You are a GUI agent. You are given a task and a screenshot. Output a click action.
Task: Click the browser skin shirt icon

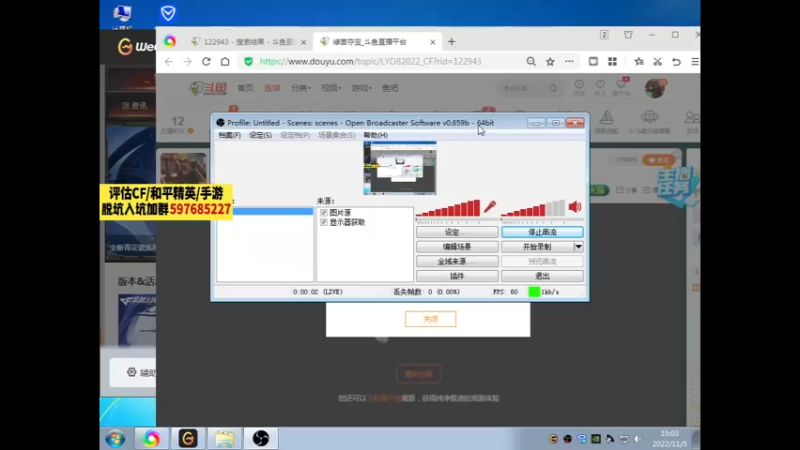coord(628,35)
